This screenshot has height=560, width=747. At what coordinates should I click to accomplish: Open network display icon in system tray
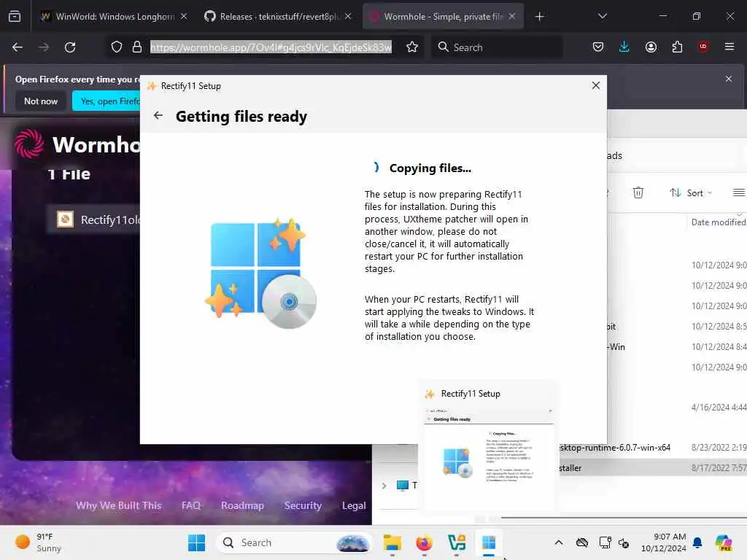point(605,542)
